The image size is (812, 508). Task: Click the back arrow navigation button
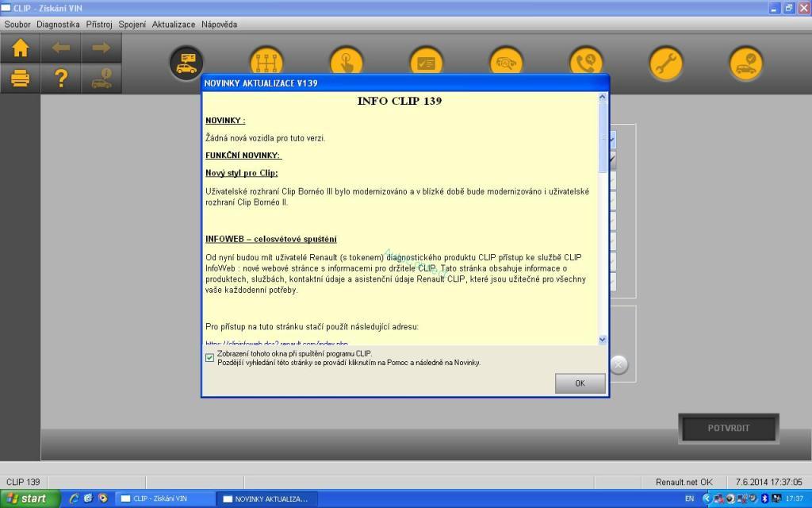point(60,48)
